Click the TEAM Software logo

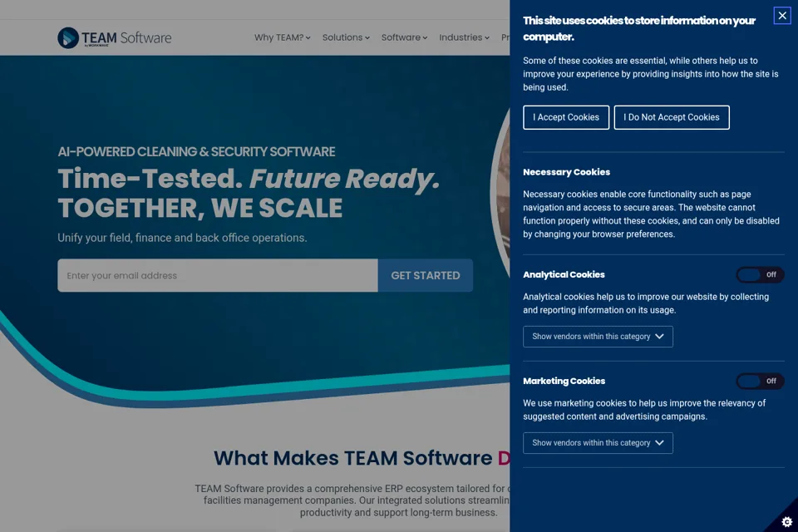click(x=115, y=37)
